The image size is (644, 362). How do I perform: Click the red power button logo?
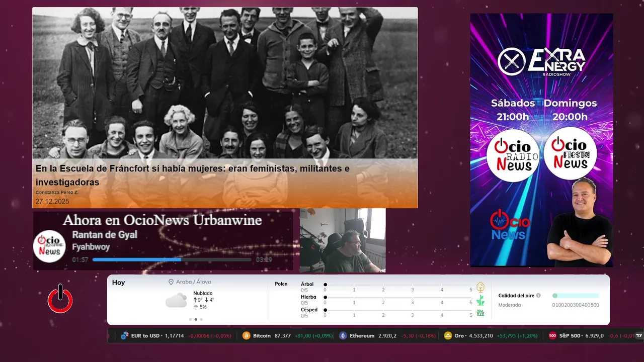point(60,299)
